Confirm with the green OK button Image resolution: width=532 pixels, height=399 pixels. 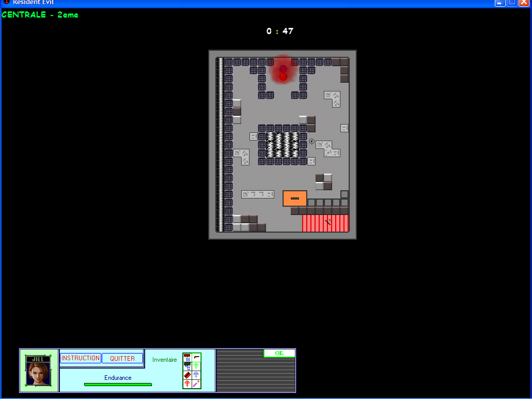[x=279, y=353]
